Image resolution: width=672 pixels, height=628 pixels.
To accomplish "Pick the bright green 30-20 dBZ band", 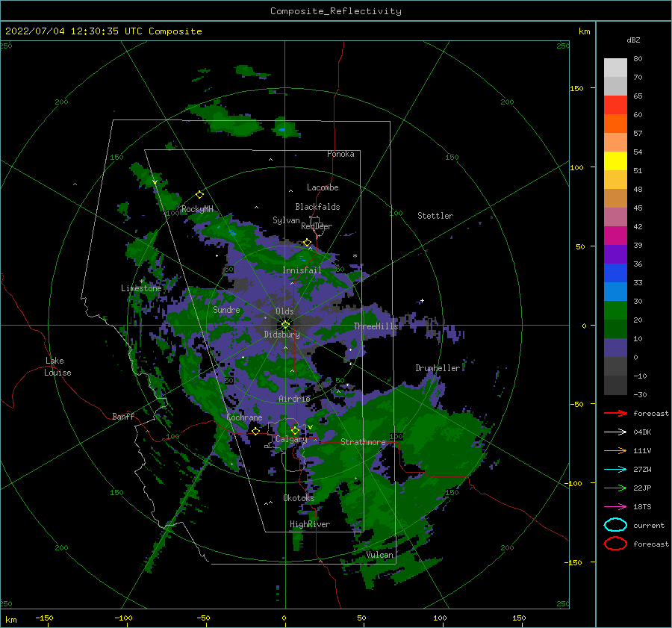I will click(x=615, y=311).
